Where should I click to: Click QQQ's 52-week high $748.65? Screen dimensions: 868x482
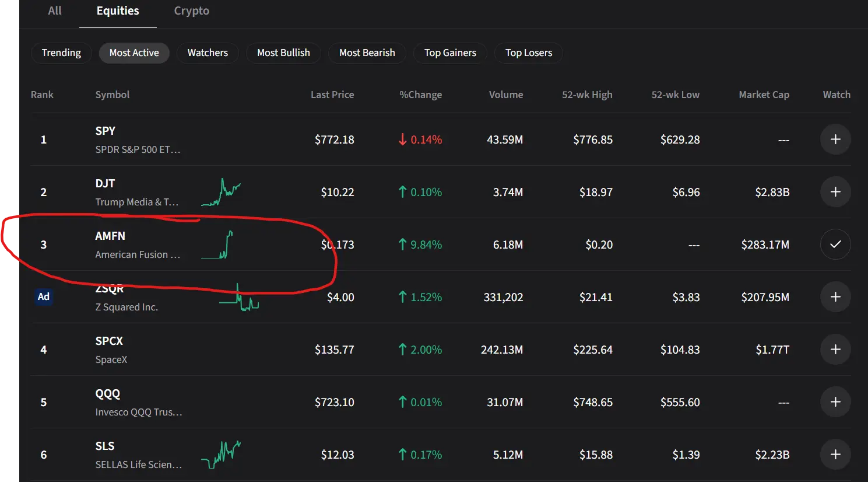[593, 402]
